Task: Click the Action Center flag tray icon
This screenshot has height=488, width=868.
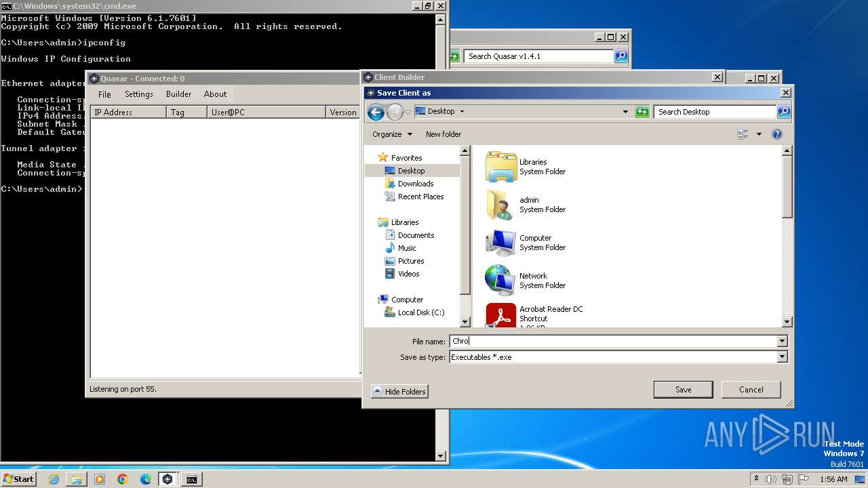Action: click(804, 479)
